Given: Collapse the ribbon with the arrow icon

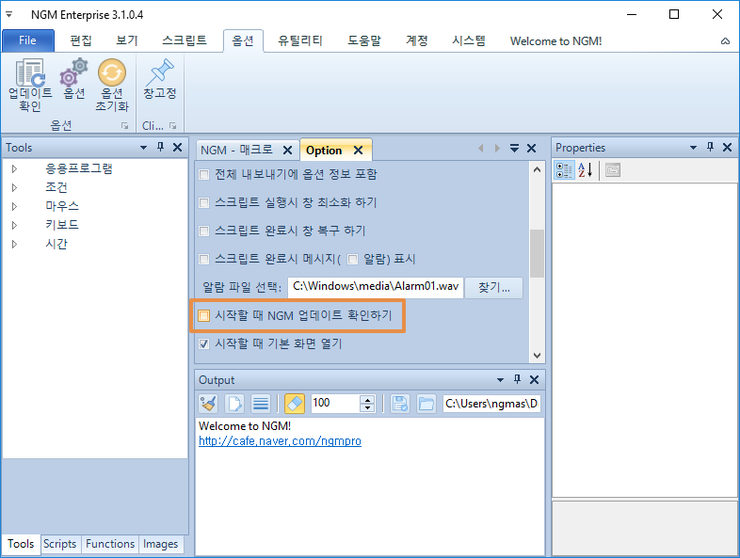Looking at the screenshot, I should coord(725,42).
